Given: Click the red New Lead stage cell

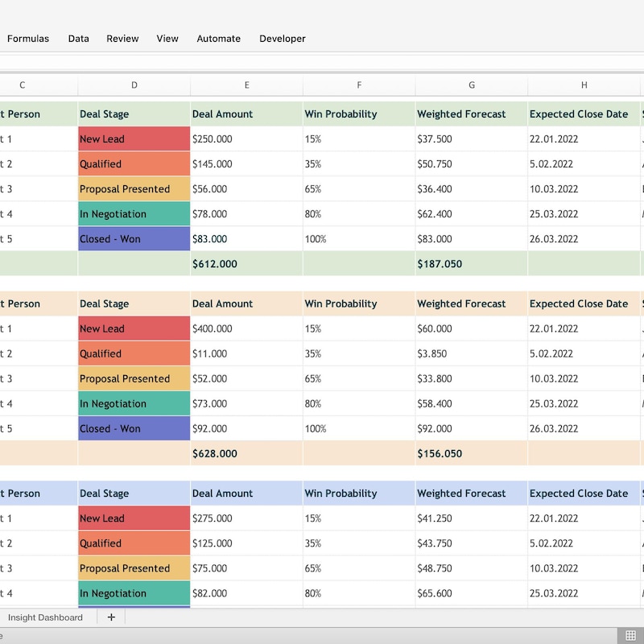Looking at the screenshot, I should [x=133, y=138].
